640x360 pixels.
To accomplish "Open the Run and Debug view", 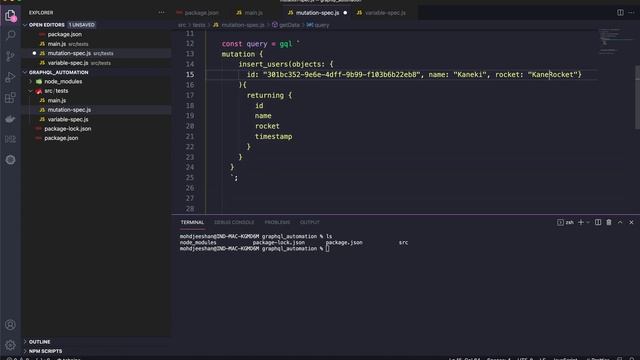I will pos(10,77).
